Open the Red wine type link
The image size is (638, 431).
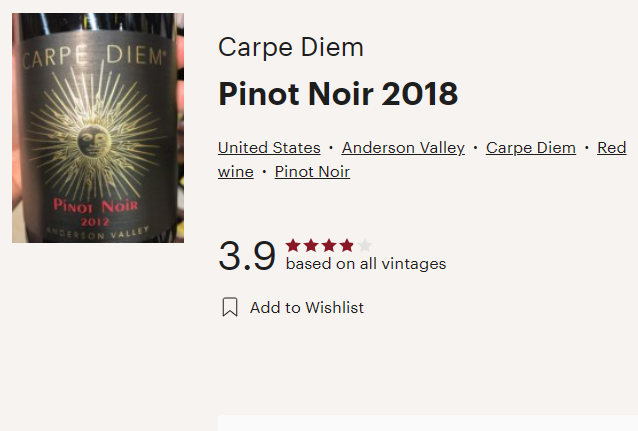tap(612, 148)
